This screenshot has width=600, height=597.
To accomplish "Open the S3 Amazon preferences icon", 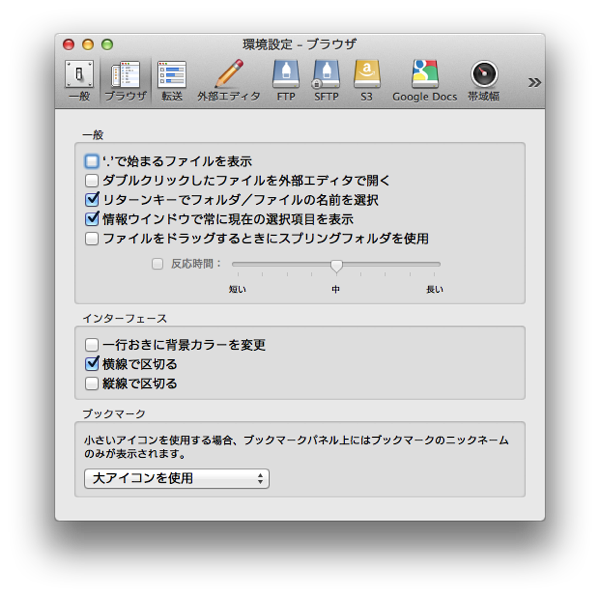I will click(367, 81).
